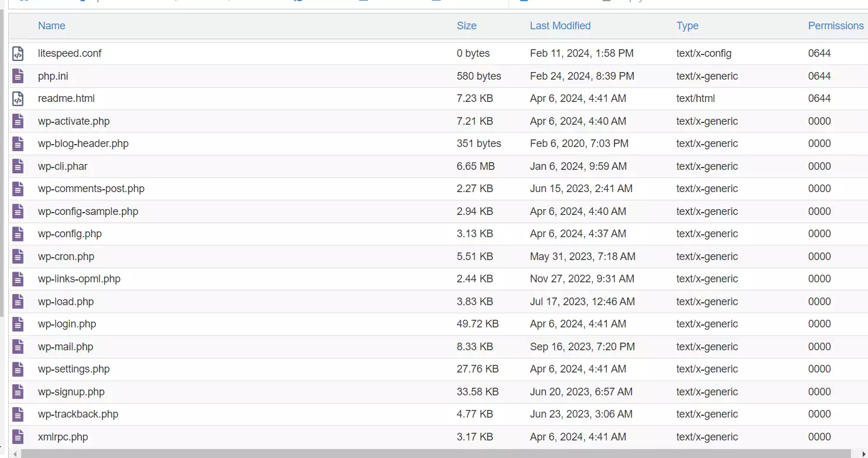
Task: Click the horizontal scrollbar left arrow
Action: tap(15, 454)
